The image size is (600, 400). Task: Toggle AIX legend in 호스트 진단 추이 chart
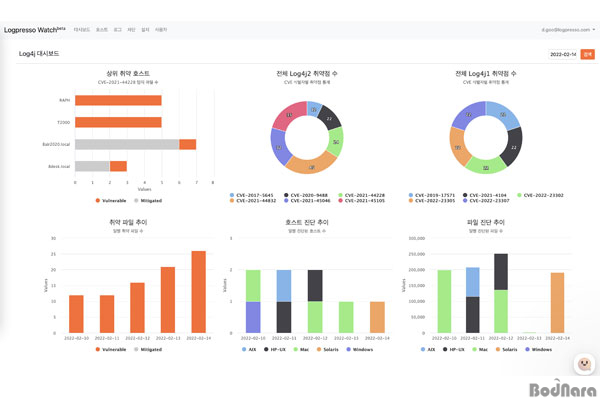point(249,349)
